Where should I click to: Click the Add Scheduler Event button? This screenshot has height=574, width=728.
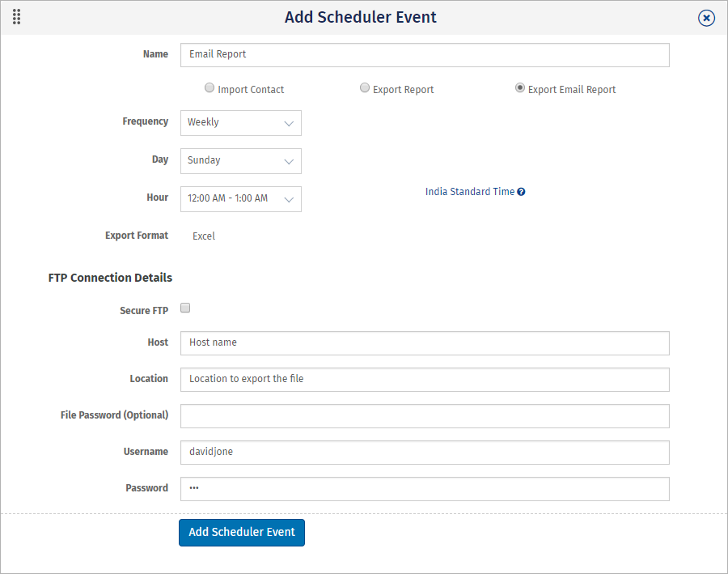242,533
